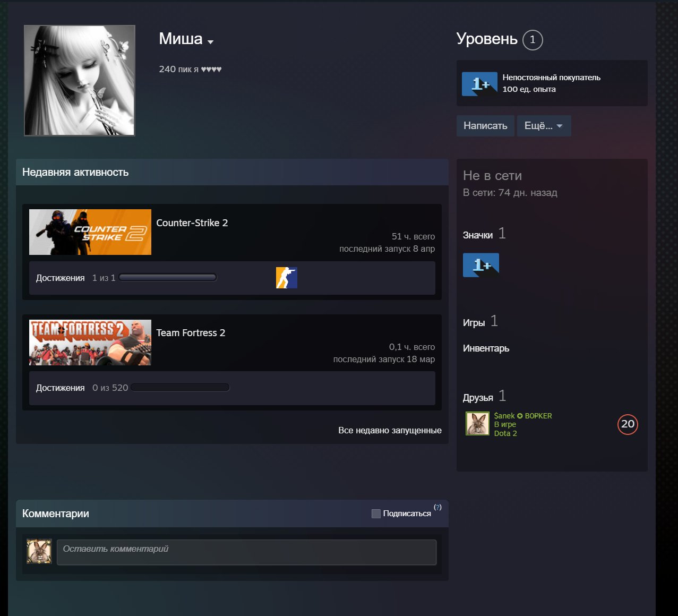
Task: Open the Counter-Strike 2 title link
Action: [x=192, y=223]
